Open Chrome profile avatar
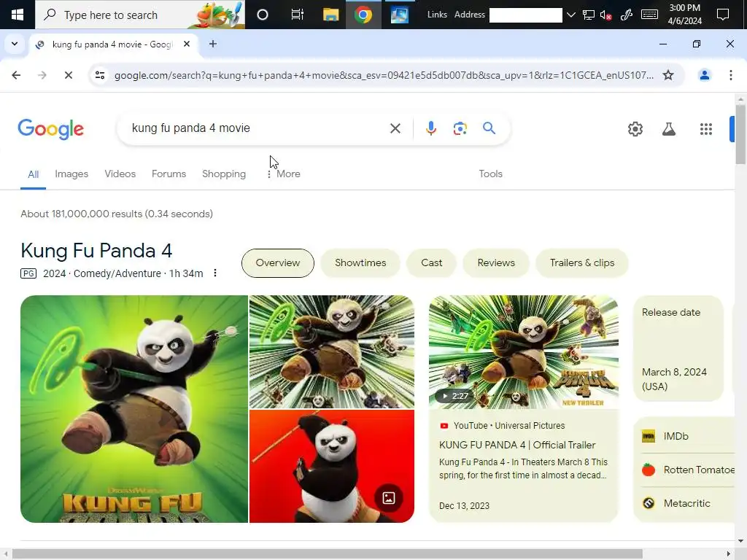The image size is (747, 560). point(704,75)
